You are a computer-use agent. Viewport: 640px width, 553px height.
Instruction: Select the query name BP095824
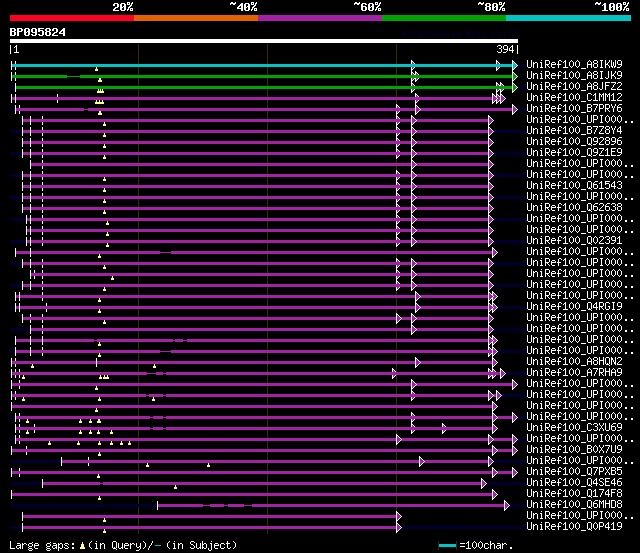(38, 32)
